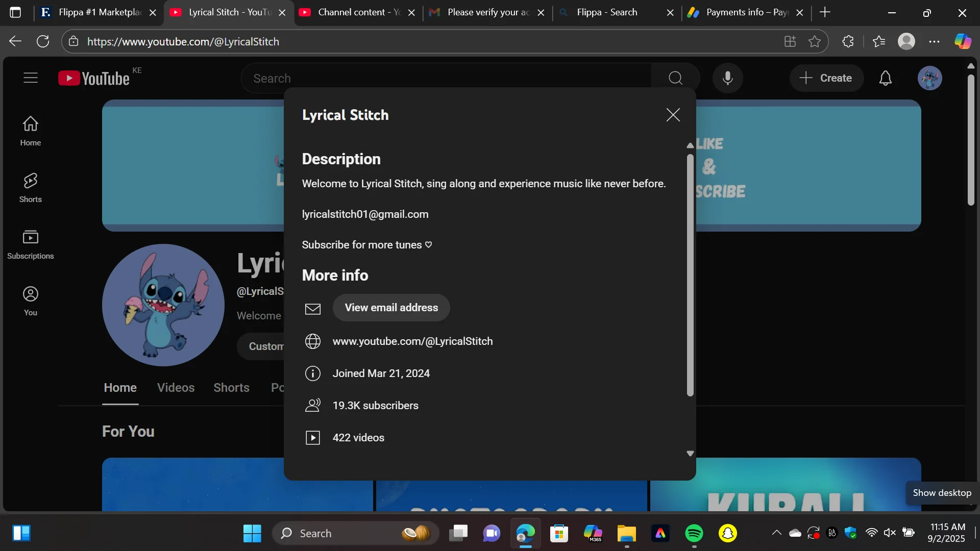980x551 pixels.
Task: Open www.youtube.com/@LyricalStitch link
Action: [412, 341]
